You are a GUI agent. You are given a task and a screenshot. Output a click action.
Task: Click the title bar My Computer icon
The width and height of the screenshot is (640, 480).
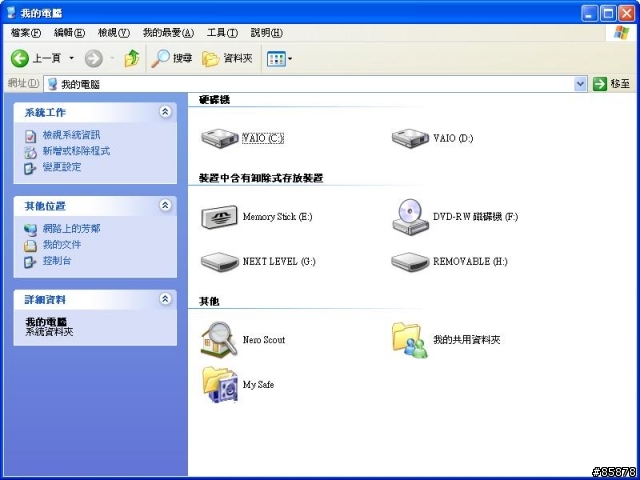pyautogui.click(x=11, y=13)
